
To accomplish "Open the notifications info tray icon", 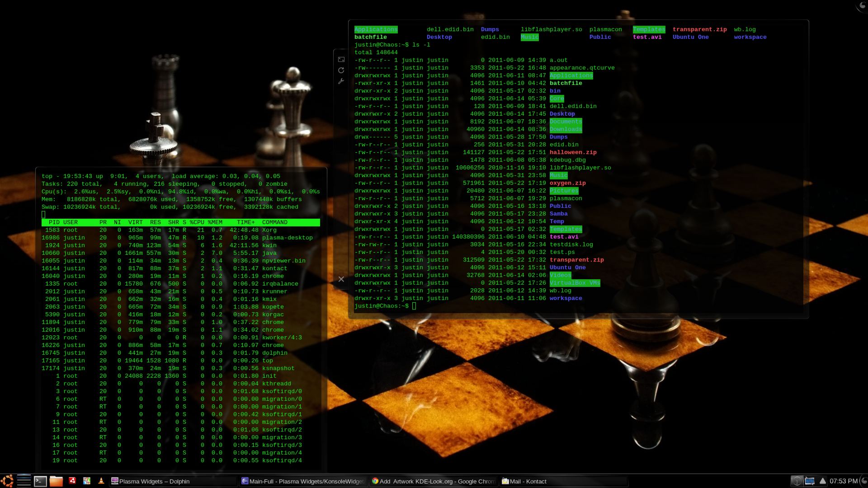I will (797, 481).
